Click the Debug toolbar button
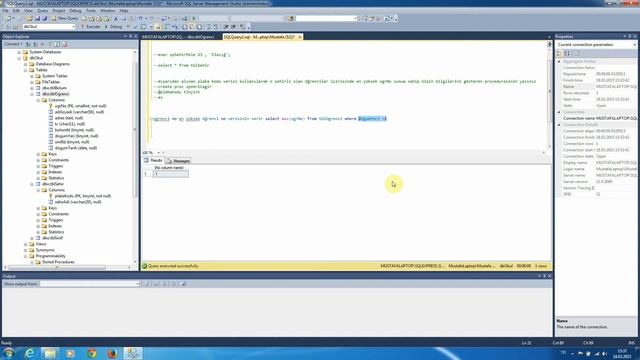This screenshot has height=360, width=640. [113, 27]
